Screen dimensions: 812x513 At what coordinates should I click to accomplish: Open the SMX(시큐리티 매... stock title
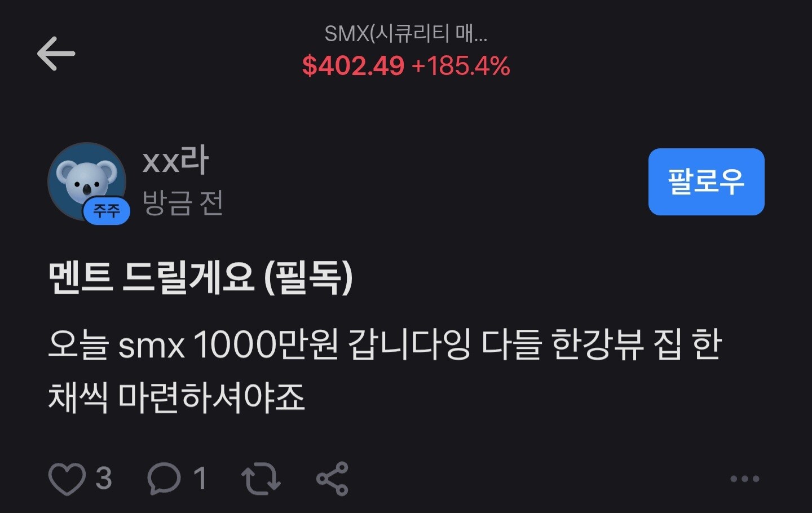(x=405, y=34)
